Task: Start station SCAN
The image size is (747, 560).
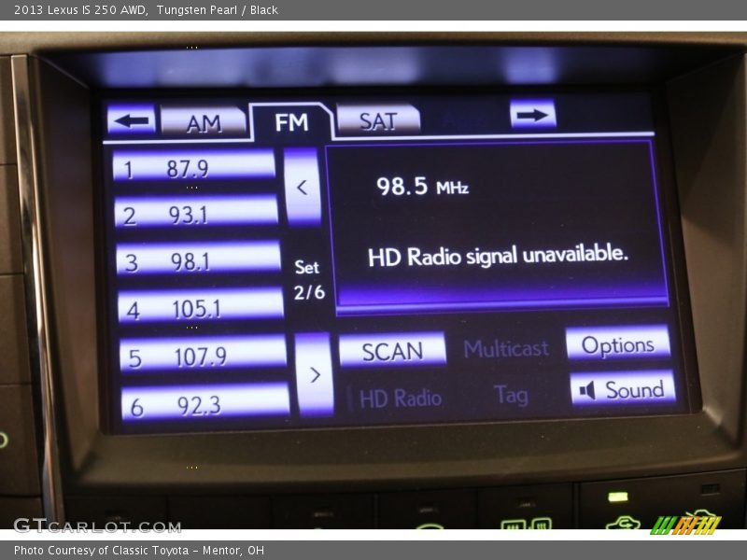Action: [x=392, y=350]
